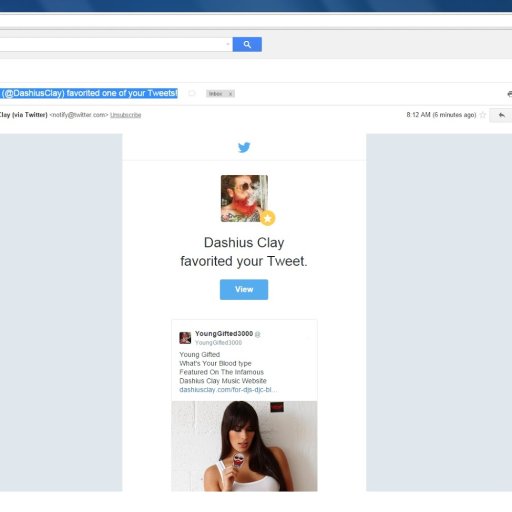Click the '8:12 AM (6 minutes ago)' timestamp
Screen dimensions: 512x512
click(441, 115)
